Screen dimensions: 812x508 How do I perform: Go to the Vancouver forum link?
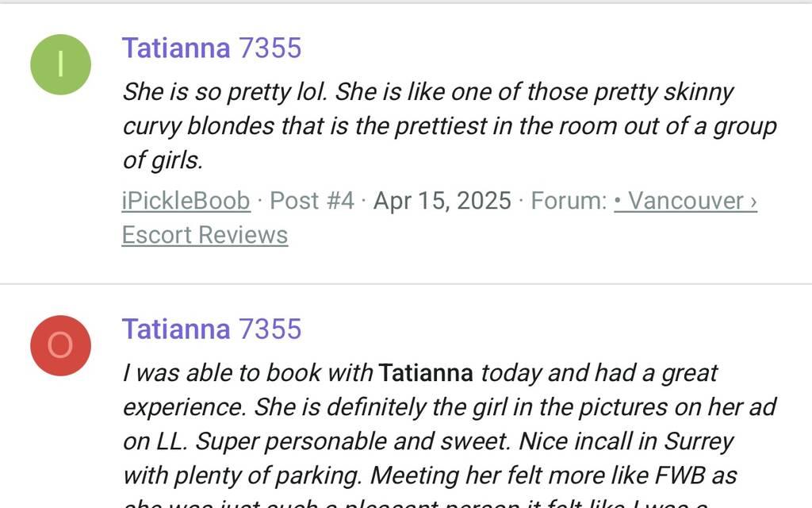679,201
